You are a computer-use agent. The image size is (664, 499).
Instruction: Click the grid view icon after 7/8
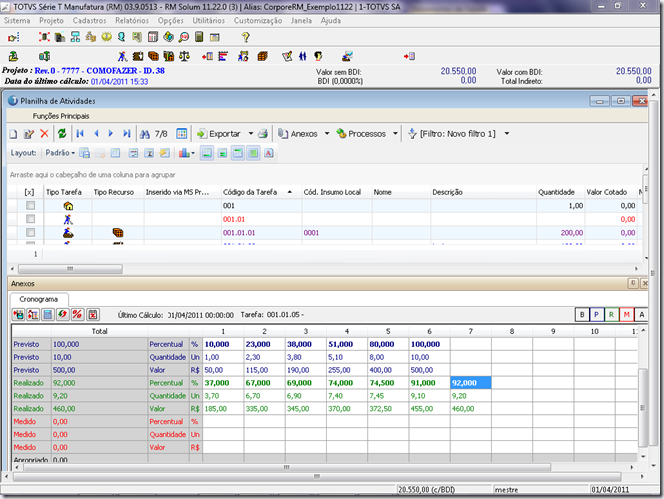pyautogui.click(x=182, y=134)
